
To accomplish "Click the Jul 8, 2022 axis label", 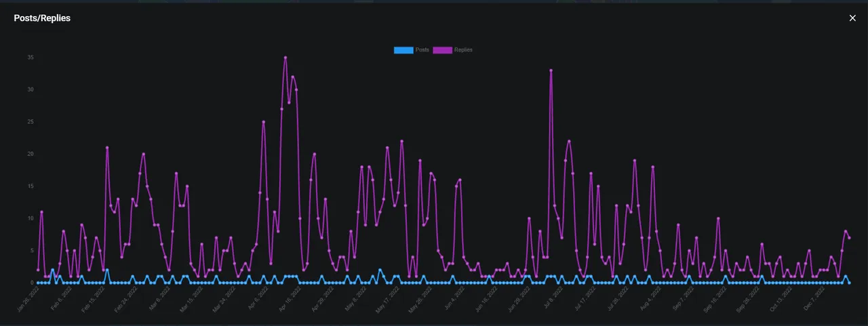I will pyautogui.click(x=551, y=298).
